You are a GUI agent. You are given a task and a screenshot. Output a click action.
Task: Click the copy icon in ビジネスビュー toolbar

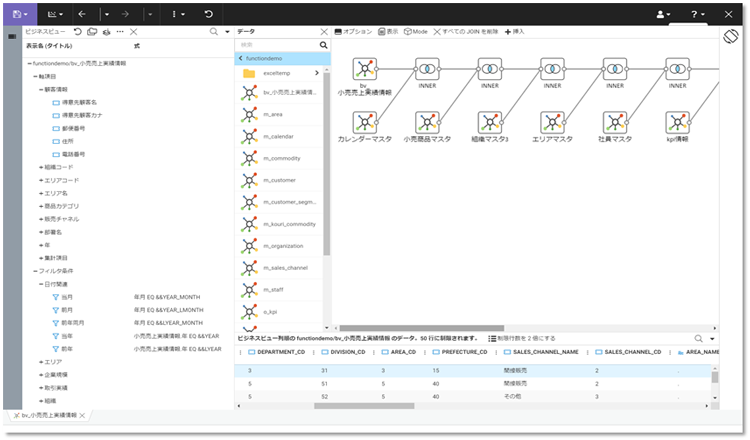pos(92,32)
